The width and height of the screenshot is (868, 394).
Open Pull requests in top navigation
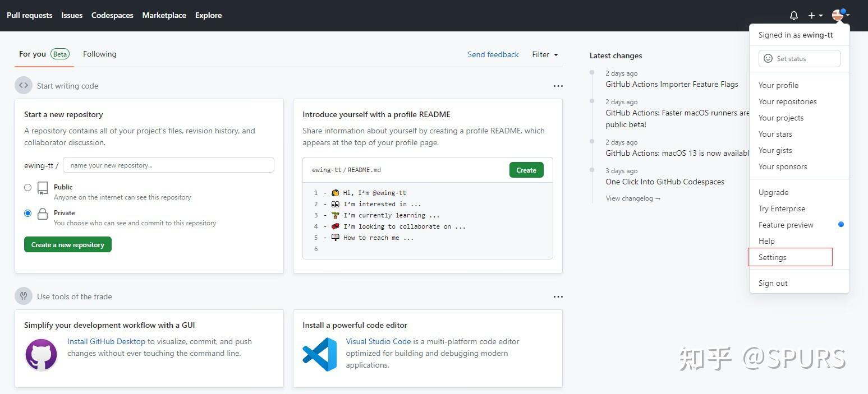coord(30,15)
